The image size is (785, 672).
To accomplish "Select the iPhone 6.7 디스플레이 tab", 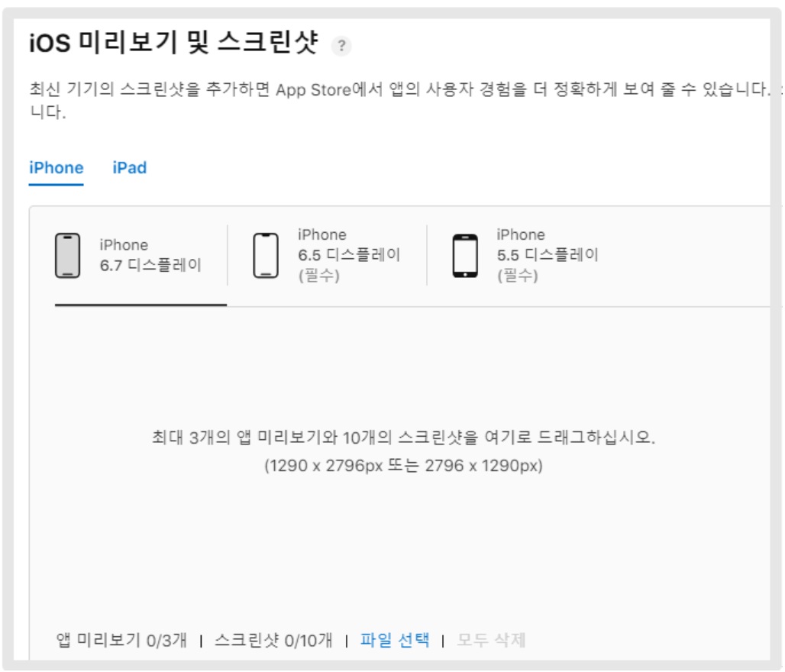I will pyautogui.click(x=141, y=255).
